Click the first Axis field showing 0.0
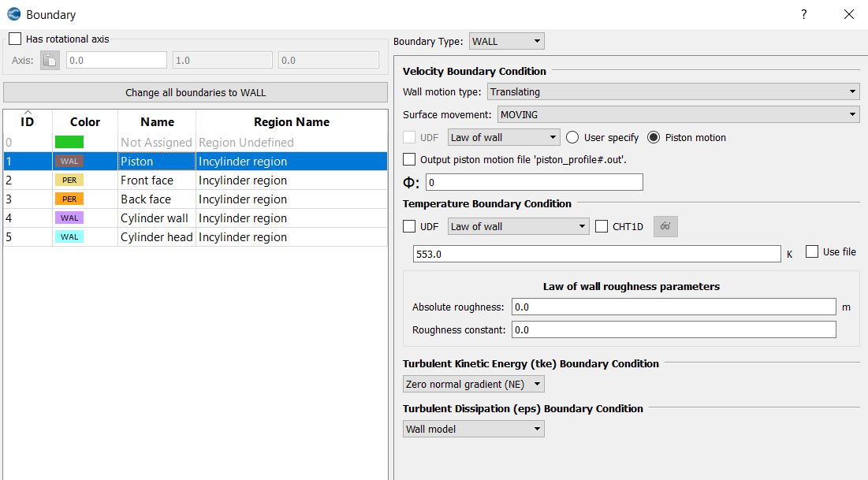Screen dimensions: 868x480 (x=116, y=60)
